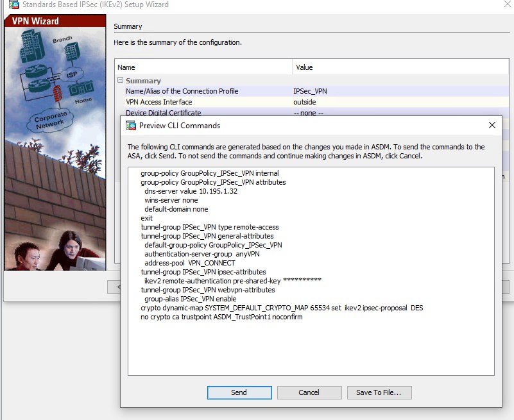Click the group-alias IPSec_VPN enable line
The image size is (514, 420).
(191, 299)
